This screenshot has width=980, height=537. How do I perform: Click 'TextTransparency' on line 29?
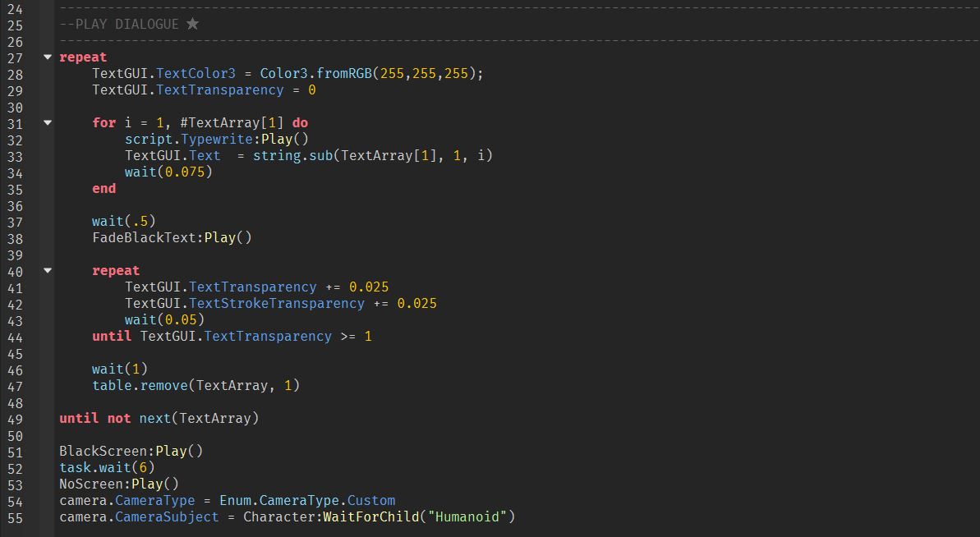[220, 90]
